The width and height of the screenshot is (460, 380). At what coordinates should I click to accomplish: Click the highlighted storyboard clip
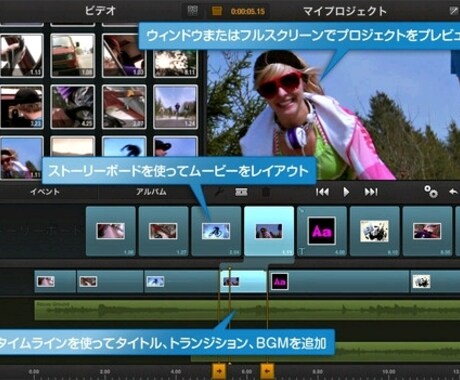tap(269, 231)
